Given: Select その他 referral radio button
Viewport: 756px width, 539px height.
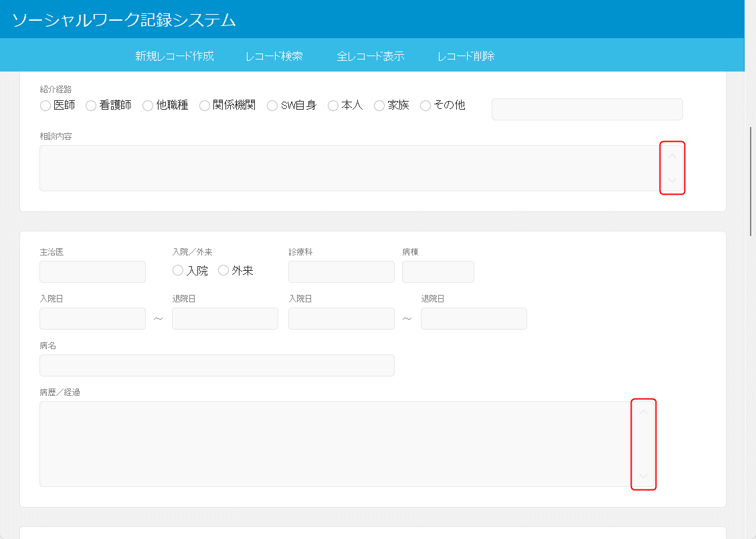Looking at the screenshot, I should [426, 106].
